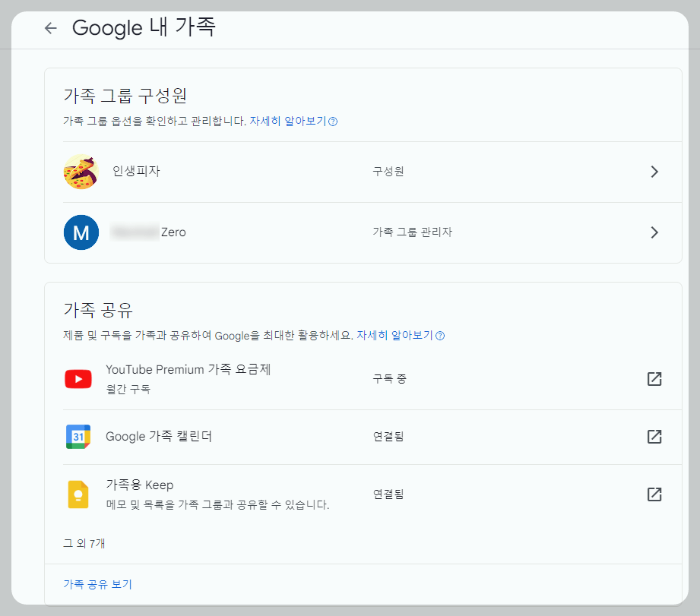Open YouTube Premium in new window icon
700x616 pixels.
(654, 379)
